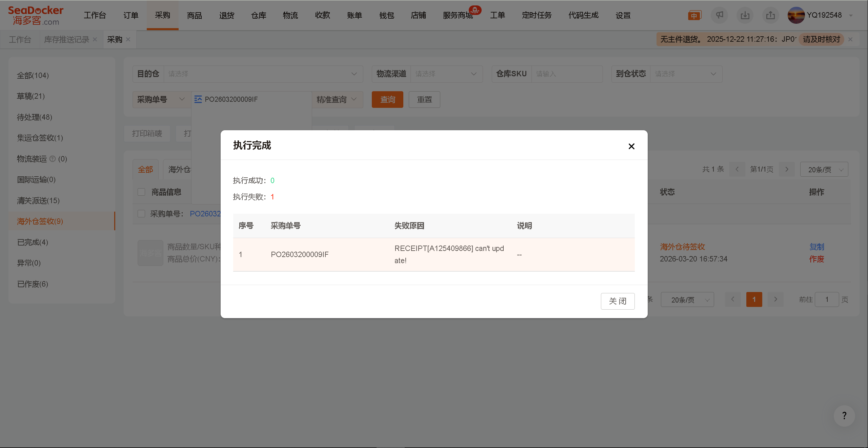Click the share/export icon in top bar
Image resolution: width=868 pixels, height=448 pixels.
(x=770, y=15)
